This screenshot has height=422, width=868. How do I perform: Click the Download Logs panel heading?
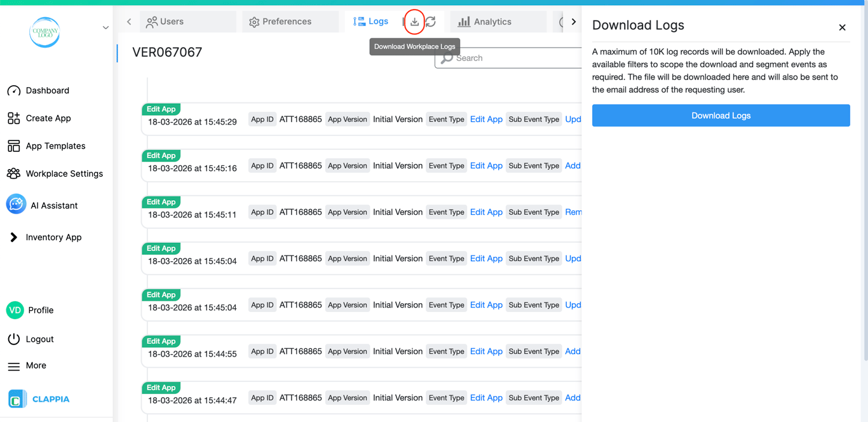pos(638,25)
